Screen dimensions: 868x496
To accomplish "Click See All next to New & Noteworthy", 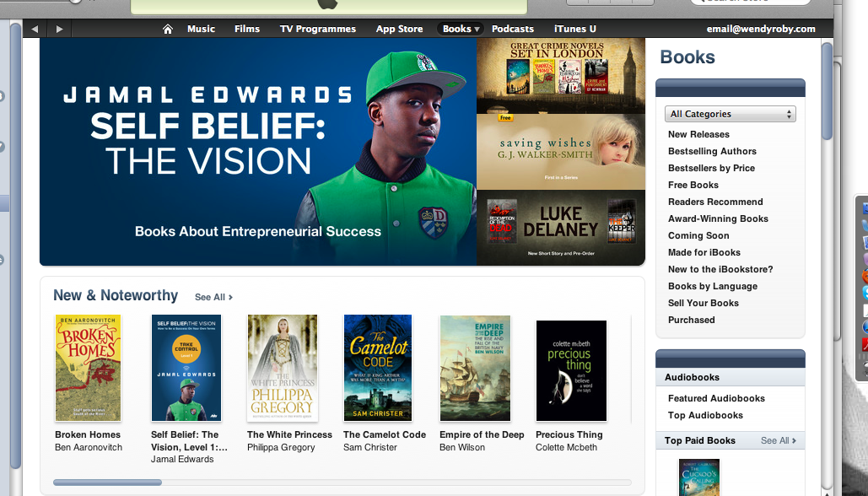I will pos(213,297).
